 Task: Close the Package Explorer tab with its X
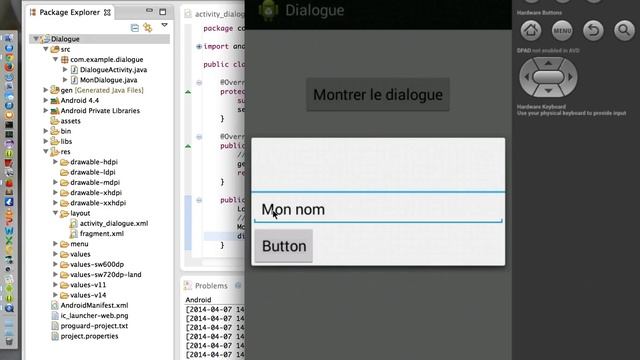pyautogui.click(x=107, y=13)
